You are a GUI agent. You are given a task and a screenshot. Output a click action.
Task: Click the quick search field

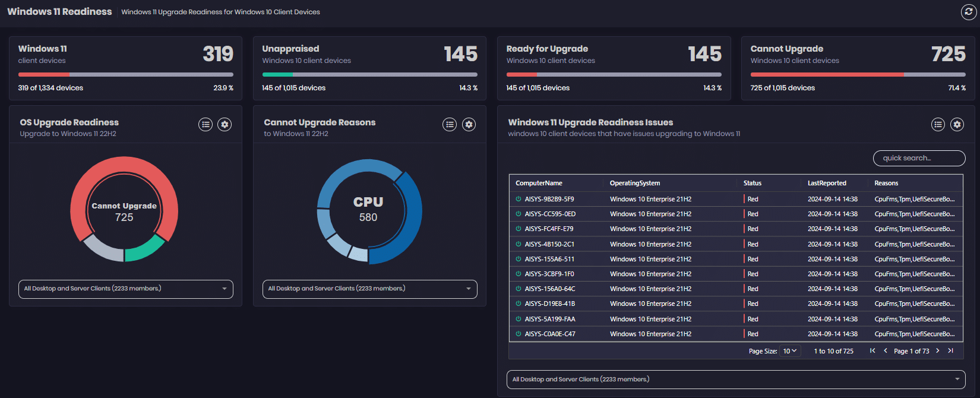(x=918, y=158)
